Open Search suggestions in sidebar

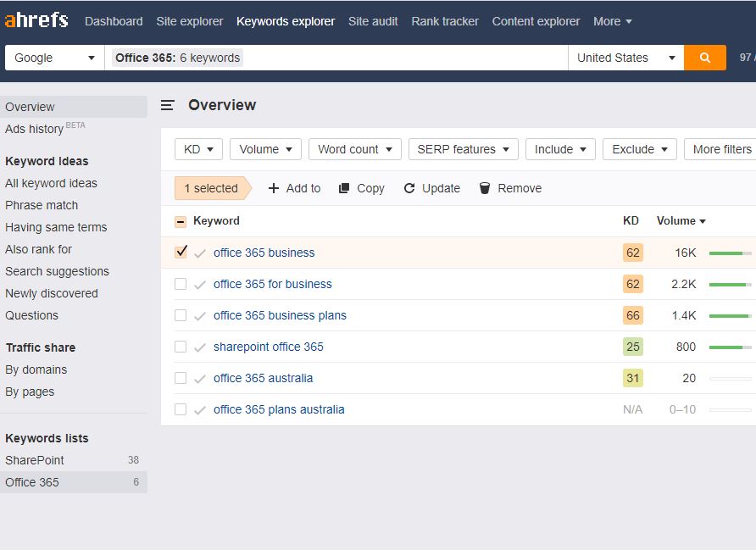coord(57,271)
